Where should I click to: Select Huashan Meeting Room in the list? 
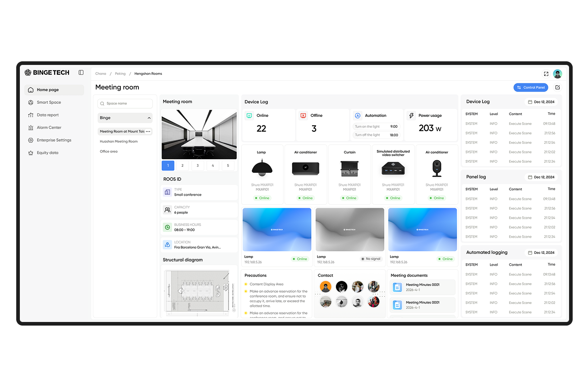pyautogui.click(x=119, y=141)
